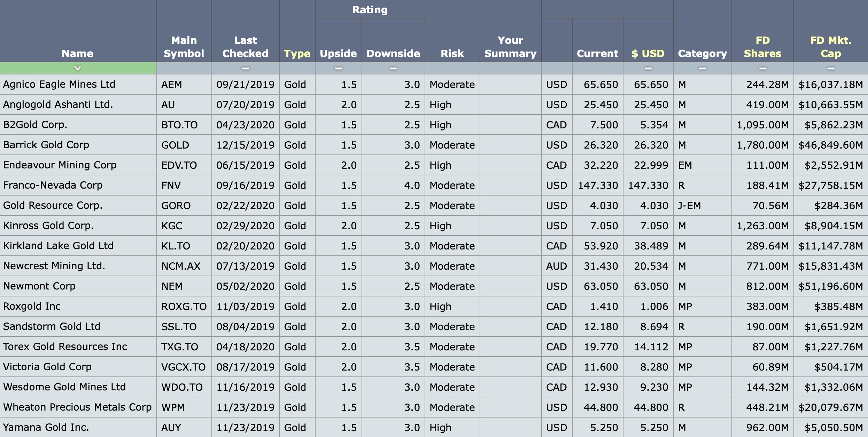Click the Type column header

tap(297, 53)
